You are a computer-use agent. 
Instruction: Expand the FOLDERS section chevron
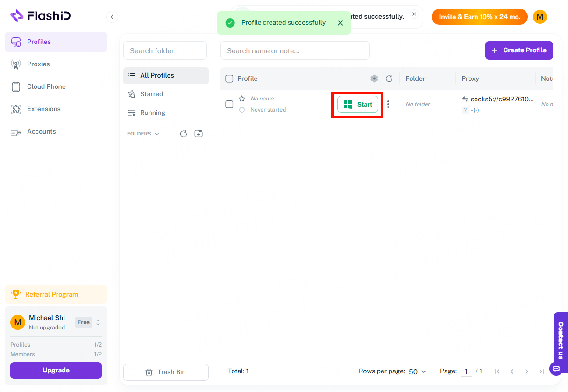(157, 134)
